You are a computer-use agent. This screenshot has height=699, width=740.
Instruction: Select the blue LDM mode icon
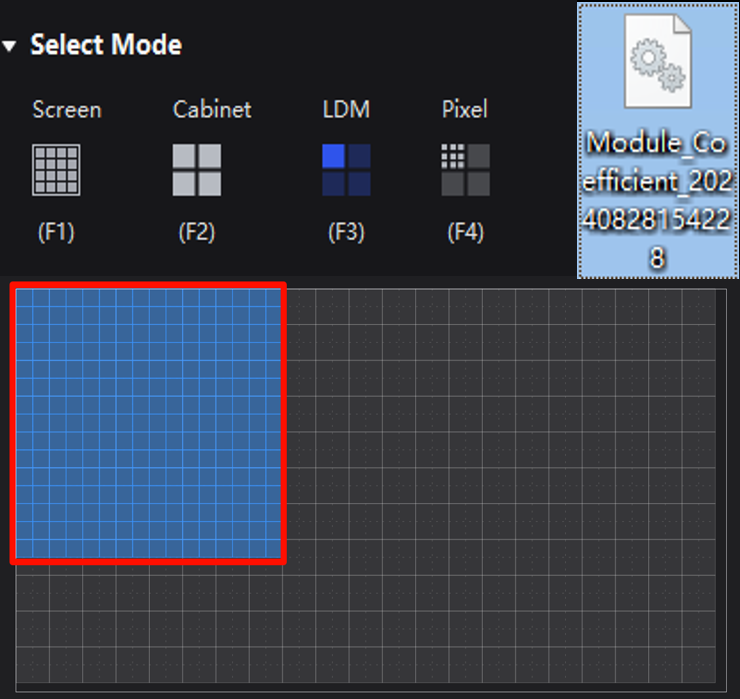click(346, 169)
